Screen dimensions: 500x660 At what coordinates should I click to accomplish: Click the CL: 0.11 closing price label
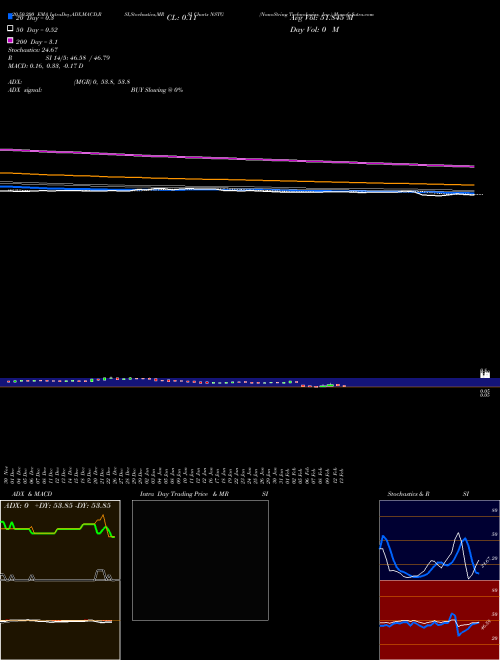(182, 18)
